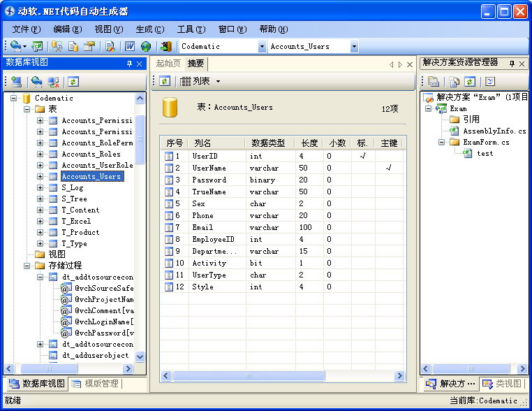532x411 pixels.
Task: Click connect server icon in database view toolbar
Action: pyautogui.click(x=36, y=82)
